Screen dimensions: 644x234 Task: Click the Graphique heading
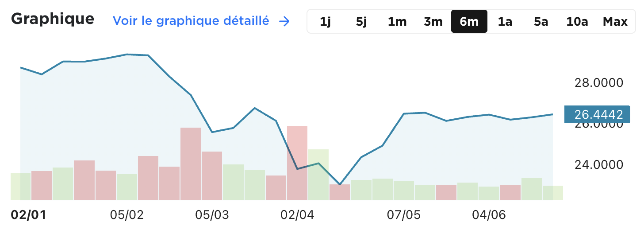[52, 19]
